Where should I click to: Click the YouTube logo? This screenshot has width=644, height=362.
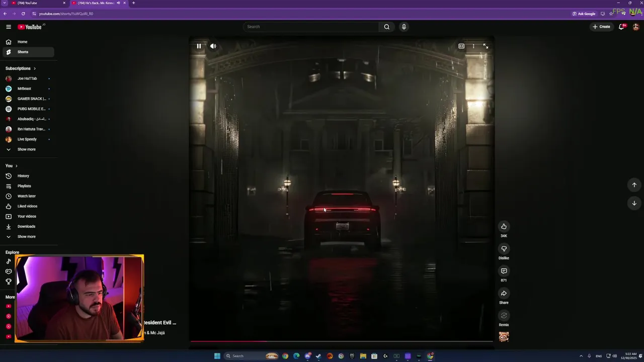(30, 27)
